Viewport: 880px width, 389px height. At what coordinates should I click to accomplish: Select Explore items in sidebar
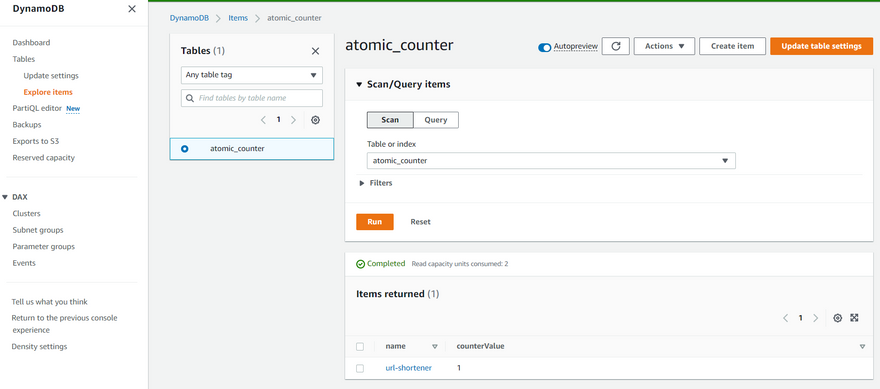48,92
